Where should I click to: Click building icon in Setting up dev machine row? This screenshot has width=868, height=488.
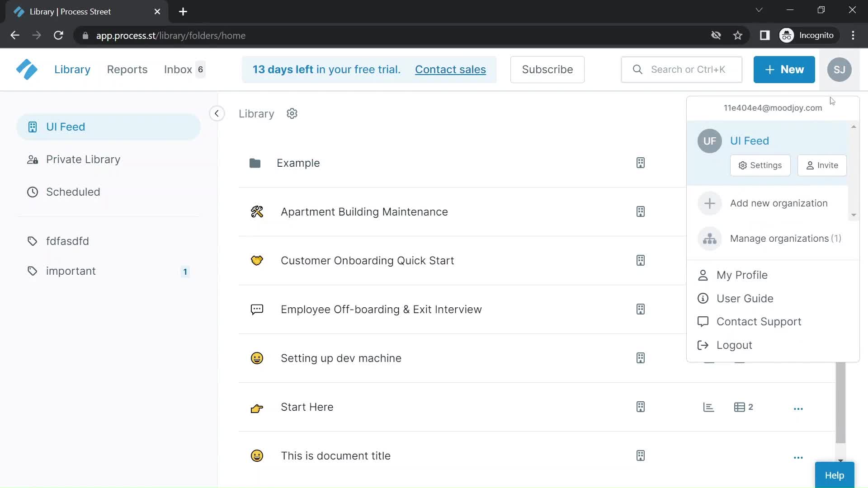(x=641, y=358)
